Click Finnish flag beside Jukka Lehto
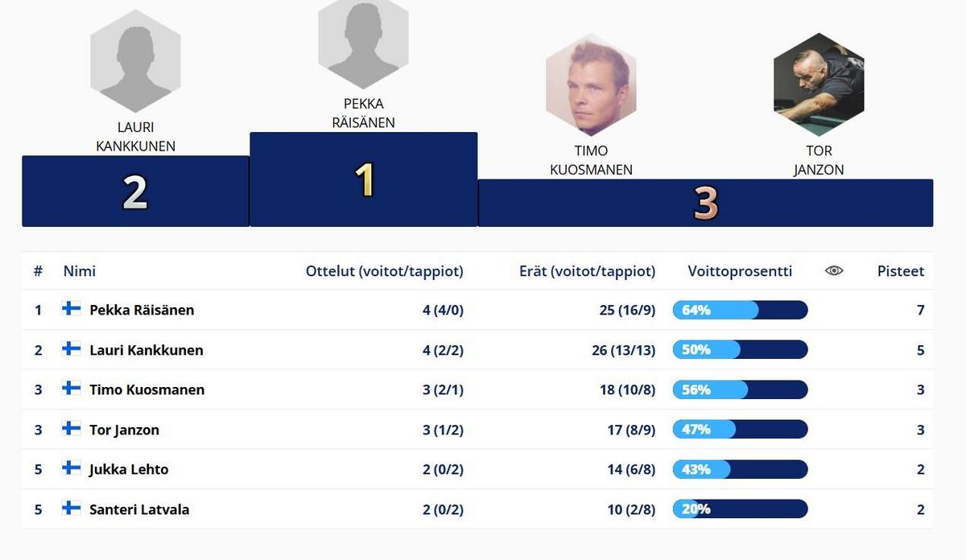Screen dimensions: 966x560 point(72,468)
